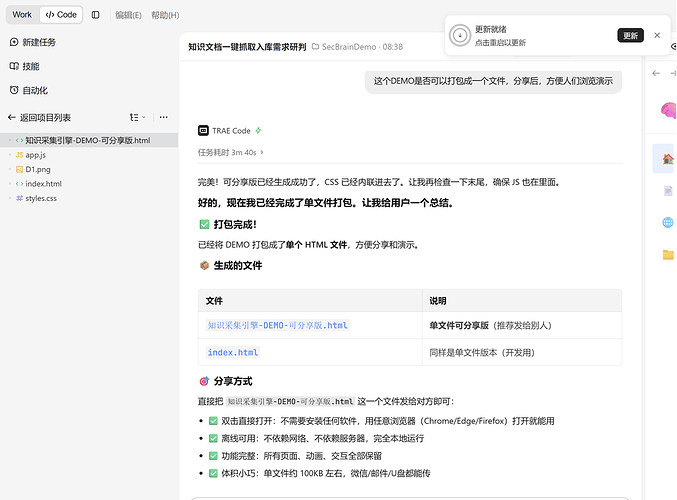
Task: Click the hash icon beside styles.css
Action: click(19, 198)
